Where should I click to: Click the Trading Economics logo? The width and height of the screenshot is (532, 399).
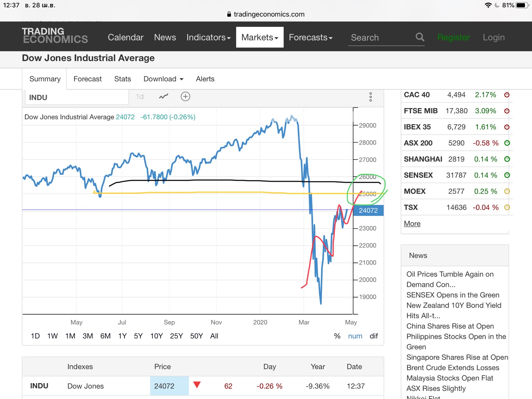click(x=55, y=36)
